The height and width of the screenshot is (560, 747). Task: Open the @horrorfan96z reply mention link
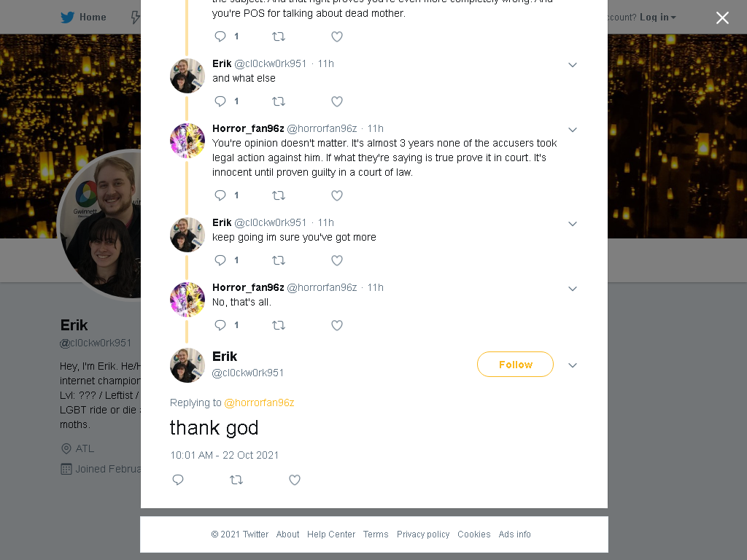259,402
